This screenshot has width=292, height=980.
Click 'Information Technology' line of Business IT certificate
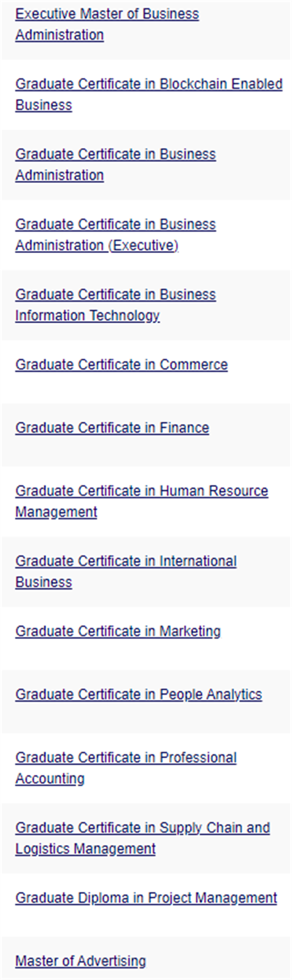(x=88, y=316)
